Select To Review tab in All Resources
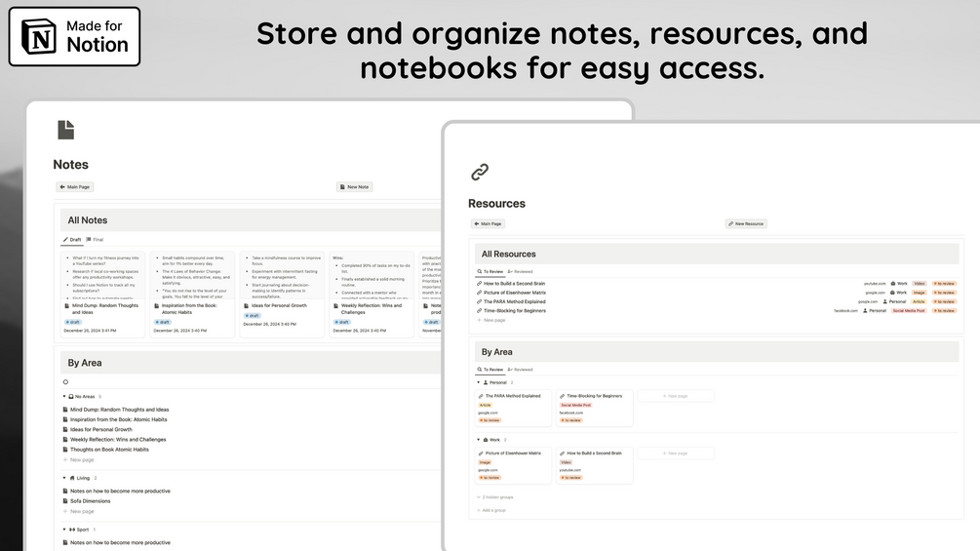This screenshot has height=551, width=980. click(x=490, y=272)
